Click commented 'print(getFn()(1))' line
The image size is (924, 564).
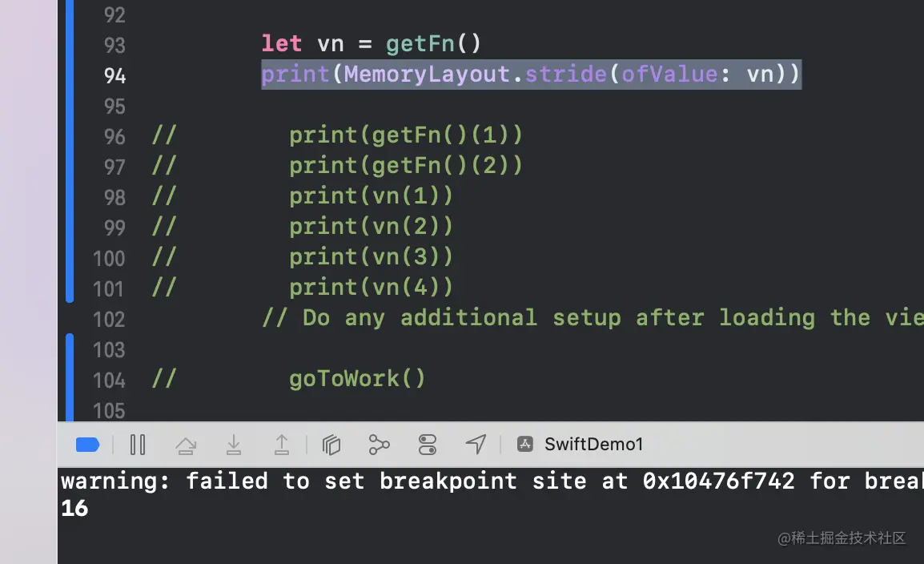click(x=406, y=135)
